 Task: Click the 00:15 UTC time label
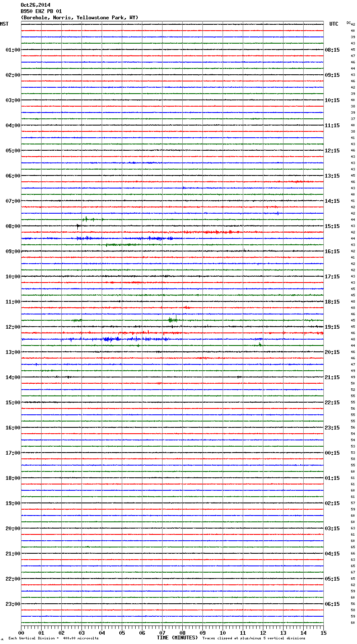click(x=332, y=453)
